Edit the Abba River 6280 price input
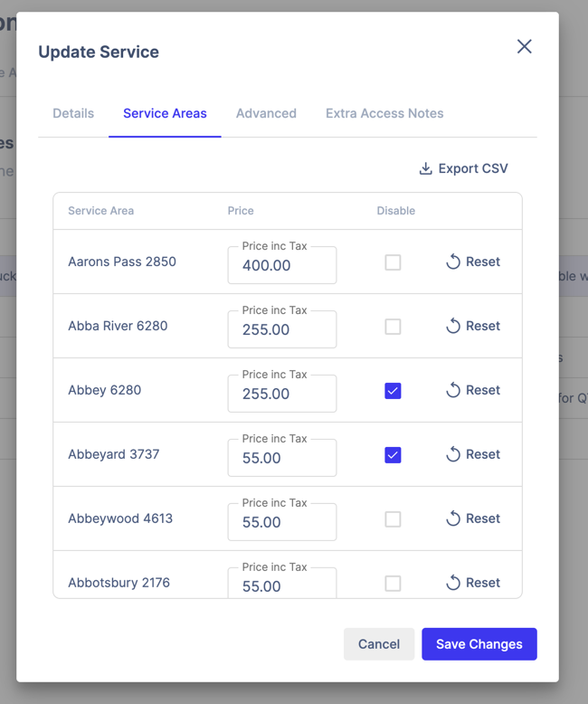The height and width of the screenshot is (704, 588). click(281, 330)
